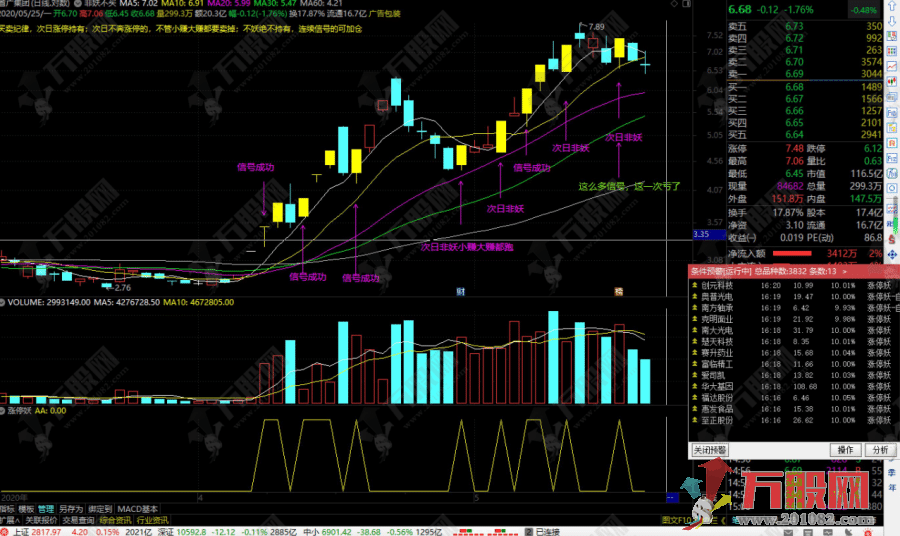The height and width of the screenshot is (536, 900).
Task: Open the 模板 tab at bottom
Action: 26,509
